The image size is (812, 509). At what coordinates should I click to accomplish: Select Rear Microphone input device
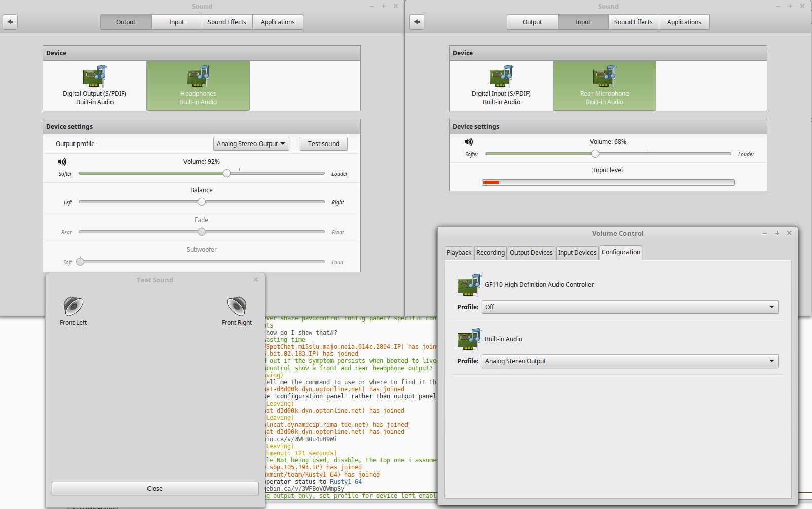pos(605,86)
